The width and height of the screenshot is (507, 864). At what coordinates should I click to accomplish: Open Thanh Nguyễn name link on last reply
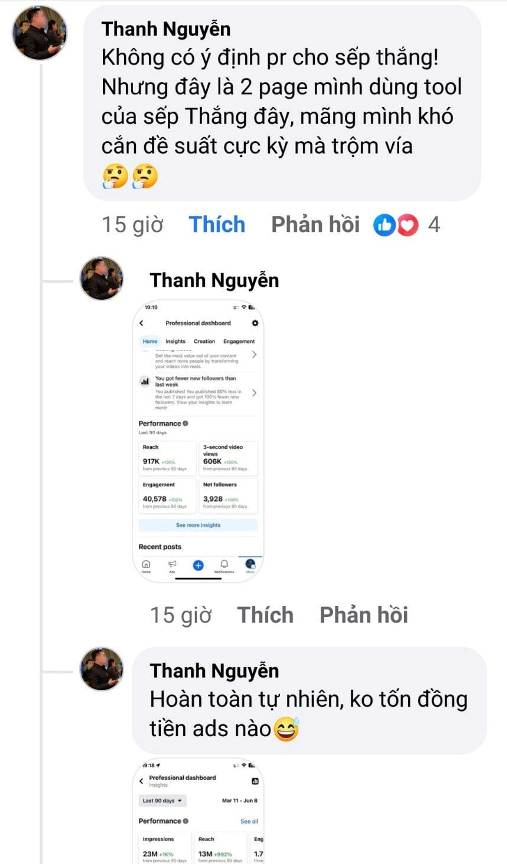click(x=214, y=671)
